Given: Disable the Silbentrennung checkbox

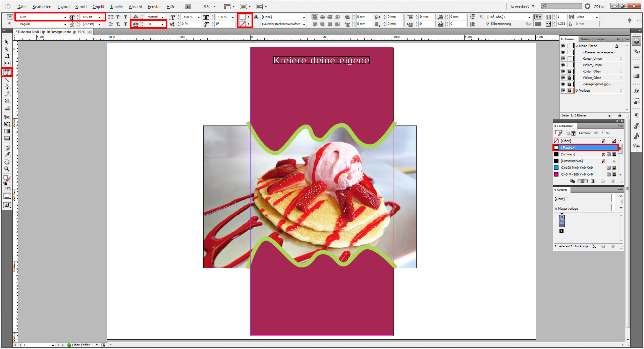Looking at the screenshot, I should coord(488,24).
